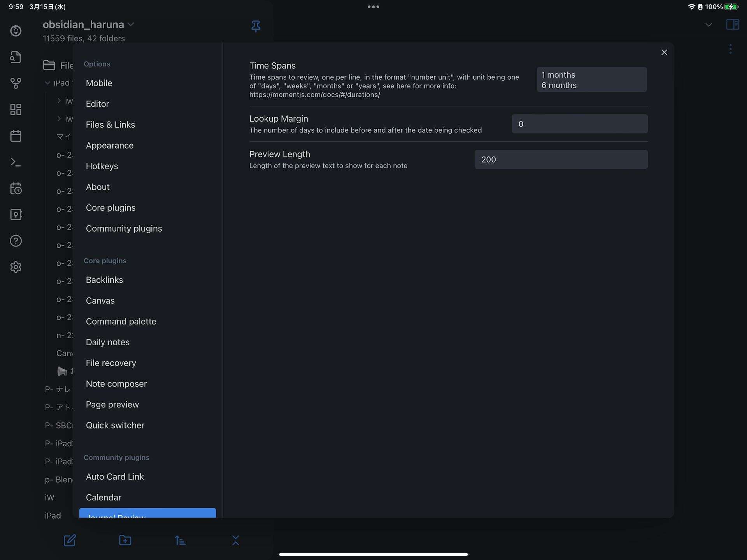Close the settings dialog
This screenshot has height=560, width=747.
tap(664, 52)
